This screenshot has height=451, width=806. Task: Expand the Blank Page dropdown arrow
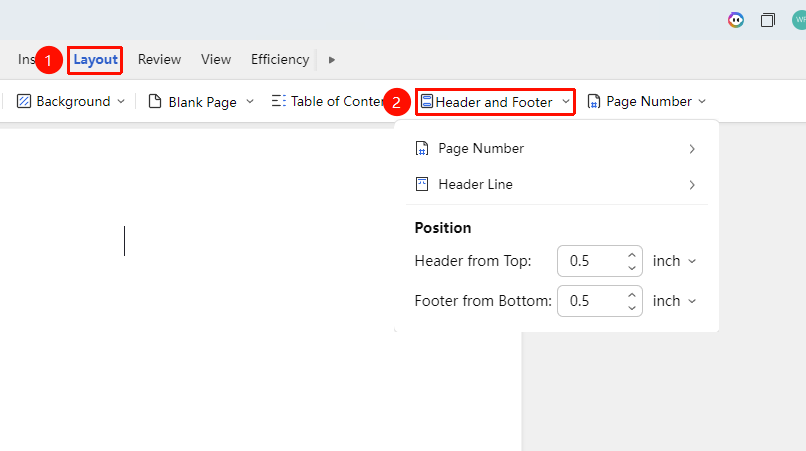250,101
